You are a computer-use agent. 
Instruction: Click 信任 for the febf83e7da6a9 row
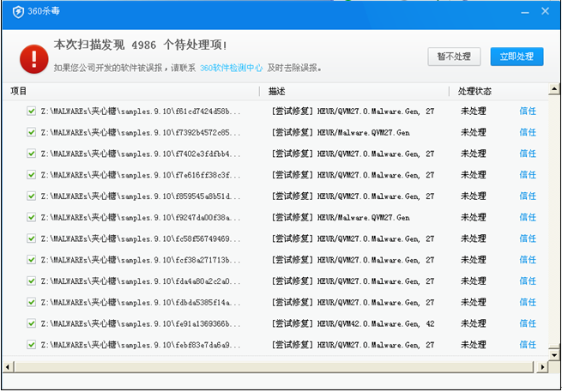528,345
